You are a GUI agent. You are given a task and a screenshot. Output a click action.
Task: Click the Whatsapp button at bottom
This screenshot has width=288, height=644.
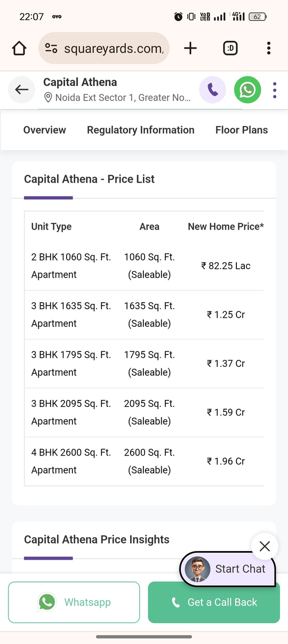74,602
